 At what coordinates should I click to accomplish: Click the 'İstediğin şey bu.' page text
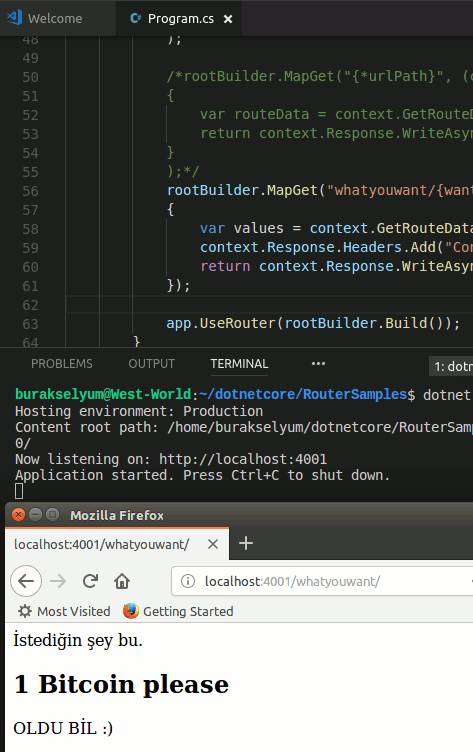tap(78, 640)
